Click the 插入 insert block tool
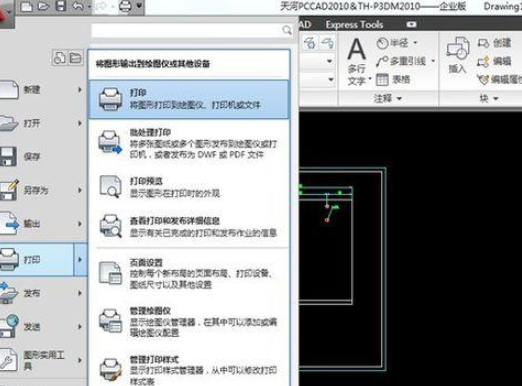The image size is (522, 386). 457,55
